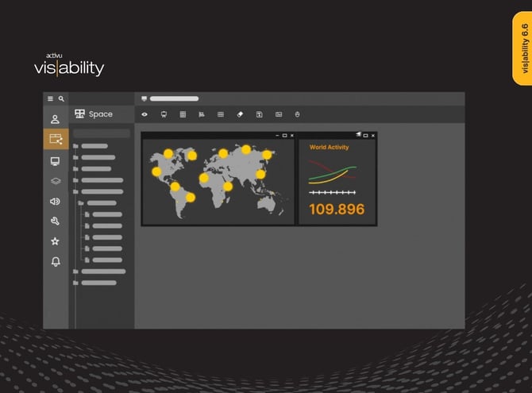The image size is (532, 393).
Task: Maximize the world map window
Action: point(285,136)
